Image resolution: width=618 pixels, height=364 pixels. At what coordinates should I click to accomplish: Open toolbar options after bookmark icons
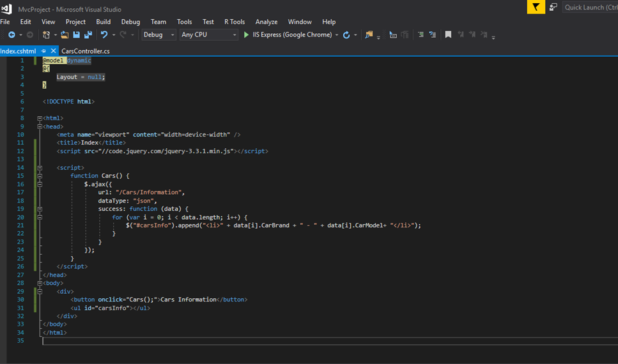(493, 36)
